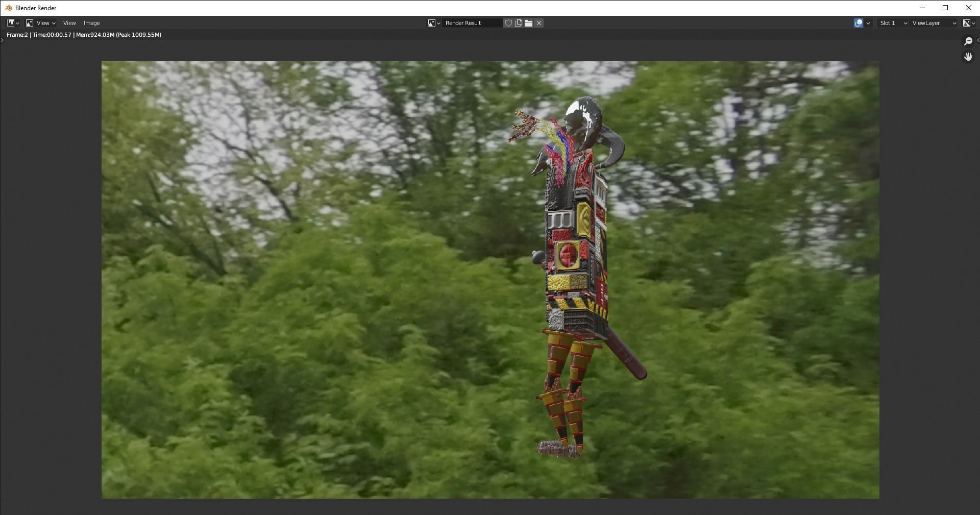Open the Image menu

[x=91, y=23]
